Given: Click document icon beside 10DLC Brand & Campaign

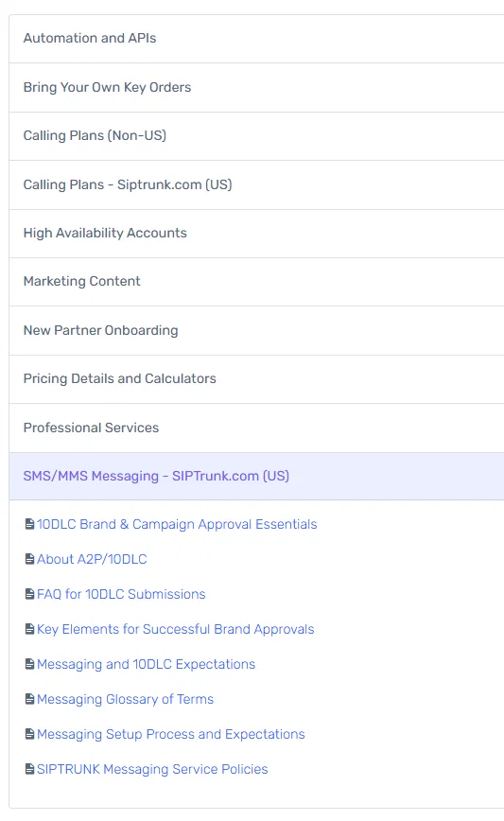Looking at the screenshot, I should [x=30, y=524].
